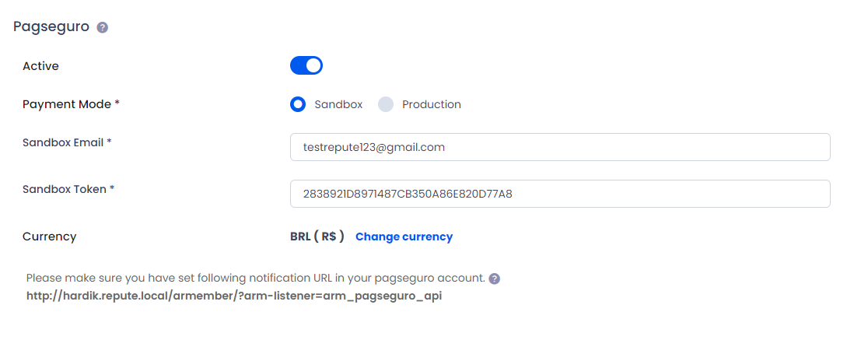Click the help icon after the notification URL note
868x347 pixels.
click(495, 279)
